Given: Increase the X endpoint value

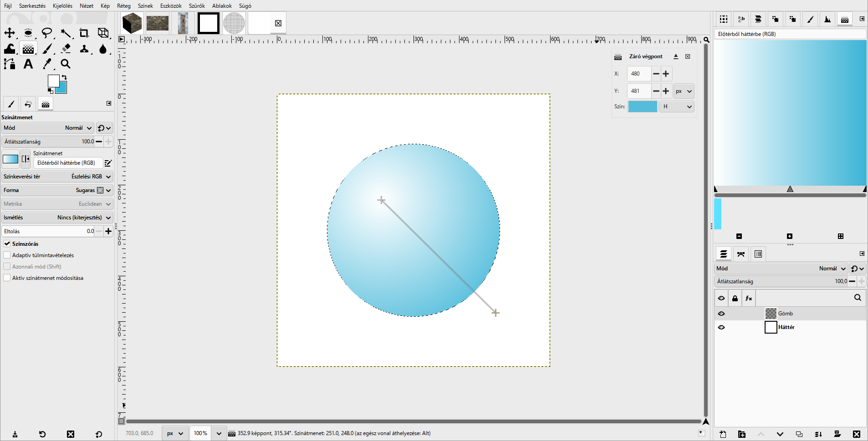Looking at the screenshot, I should 666,74.
